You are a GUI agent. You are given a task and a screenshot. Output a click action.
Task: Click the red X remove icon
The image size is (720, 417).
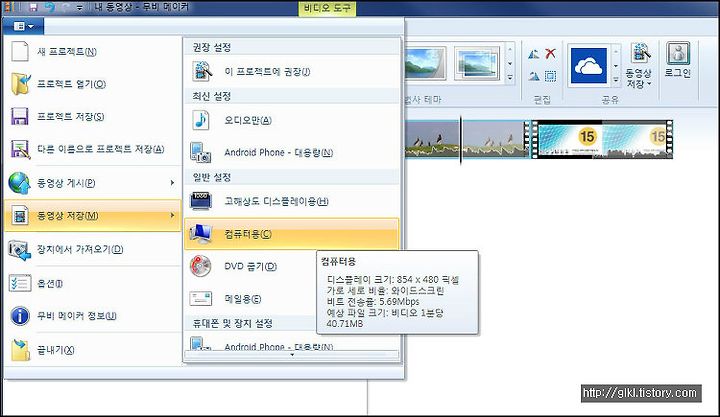click(x=550, y=54)
